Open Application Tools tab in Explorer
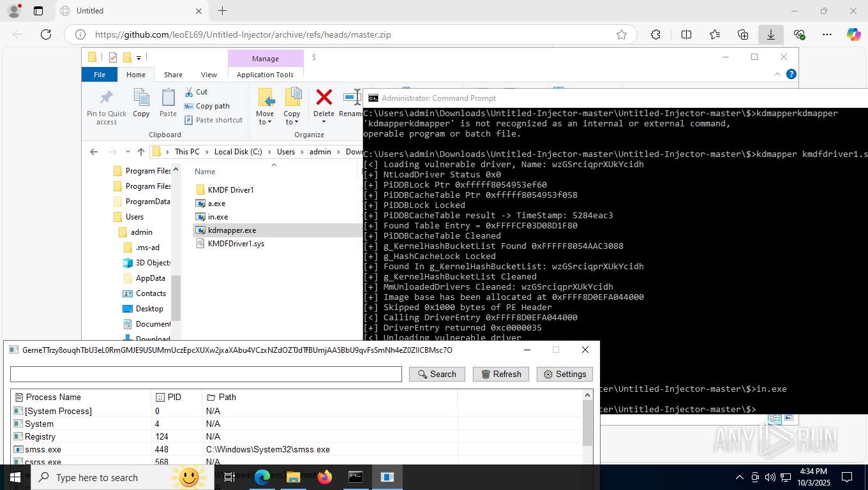This screenshot has width=868, height=490. [x=265, y=75]
